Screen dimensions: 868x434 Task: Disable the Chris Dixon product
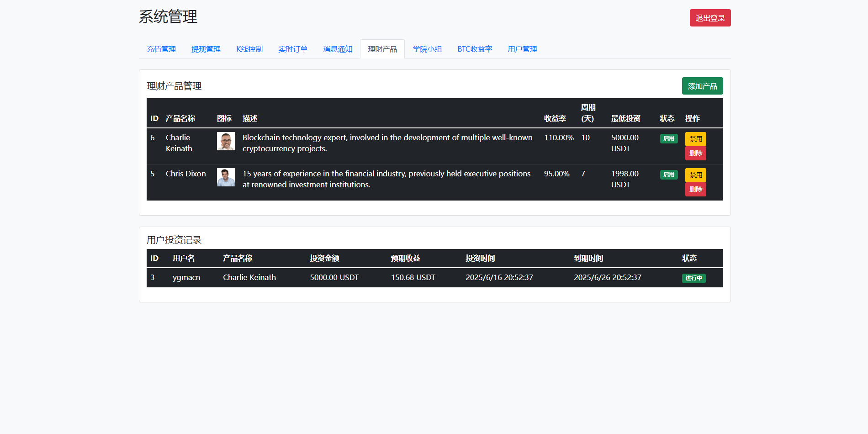695,175
